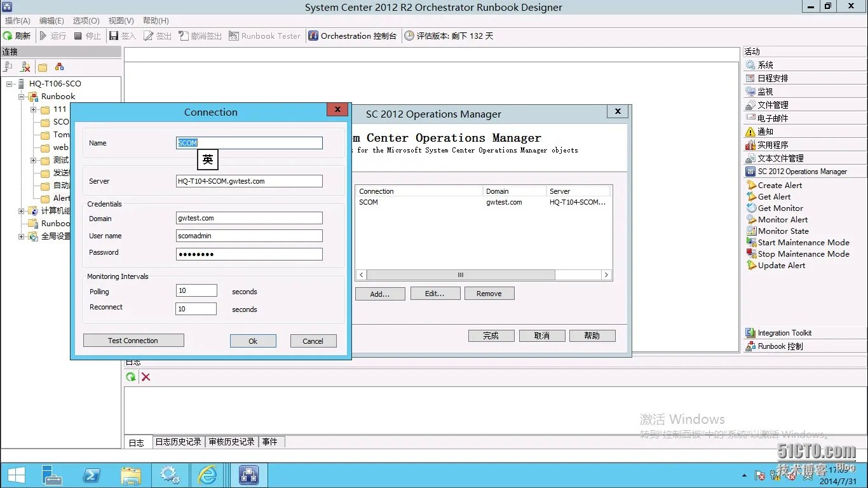868x488 pixels.
Task: Expand the Runbook 控制 category
Action: [x=805, y=346]
